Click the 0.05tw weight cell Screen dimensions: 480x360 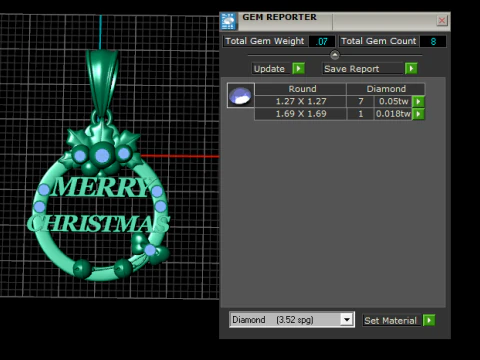tap(393, 101)
